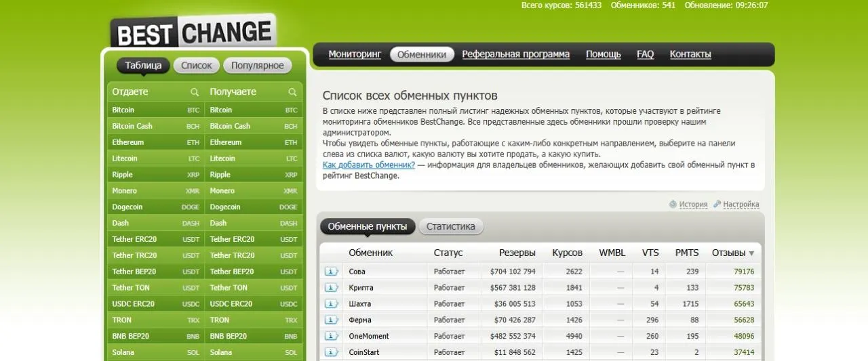Open search in the Получаете column
Screen dimensions: 868x361
292,92
